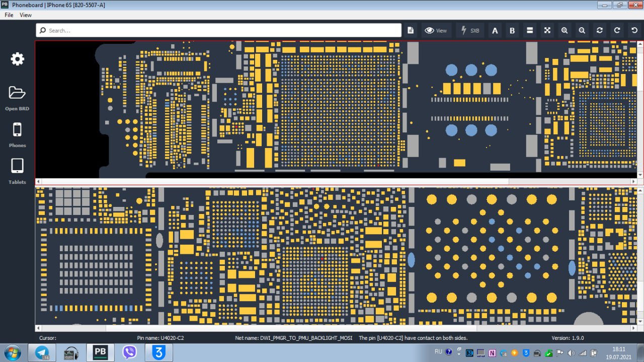Open the Phones list
This screenshot has width=644, height=362.
tap(17, 135)
